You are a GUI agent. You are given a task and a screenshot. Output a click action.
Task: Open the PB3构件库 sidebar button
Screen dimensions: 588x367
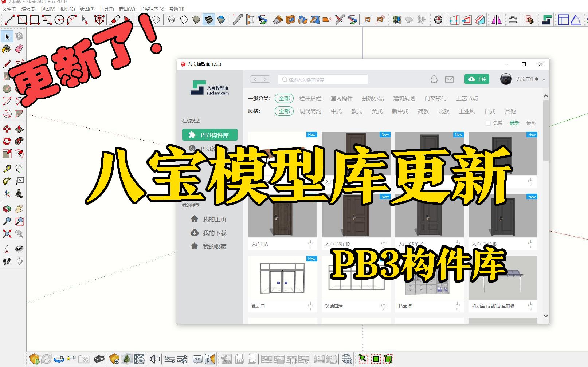[210, 135]
